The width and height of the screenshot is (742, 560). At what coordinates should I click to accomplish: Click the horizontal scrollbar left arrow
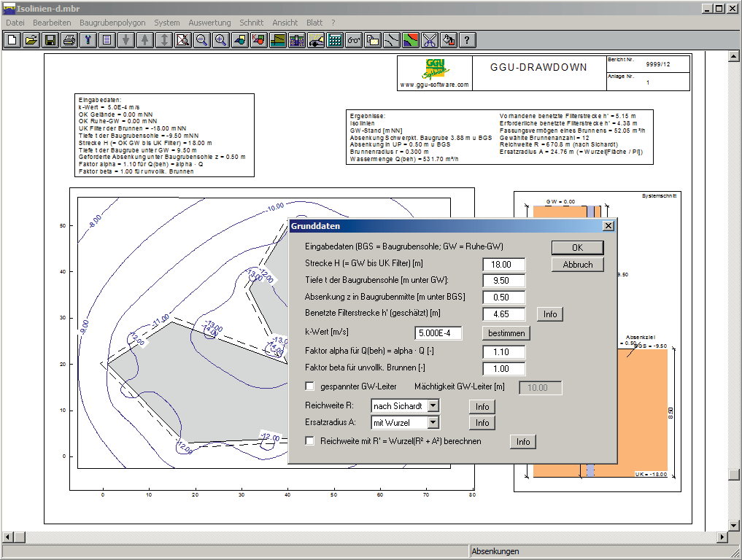pyautogui.click(x=7, y=537)
